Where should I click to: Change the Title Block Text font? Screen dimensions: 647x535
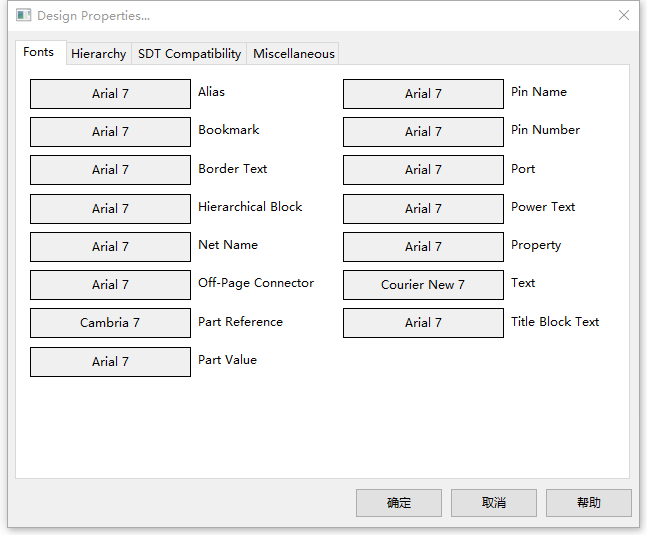(423, 323)
